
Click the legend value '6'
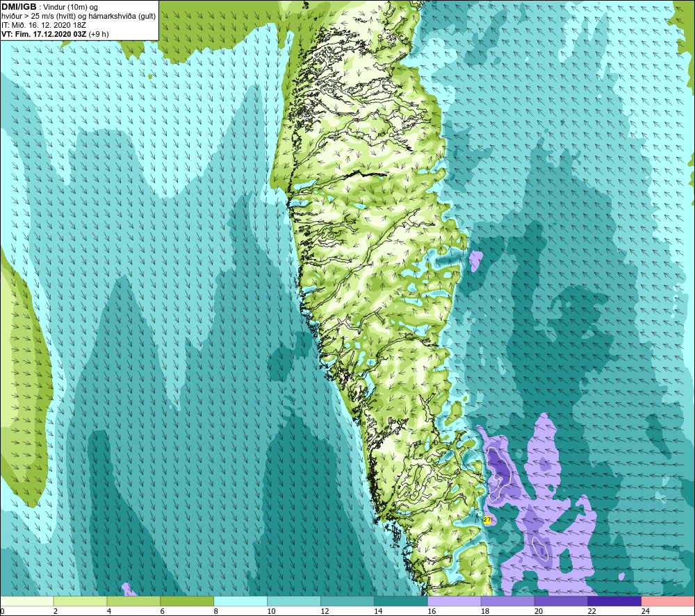point(162,611)
